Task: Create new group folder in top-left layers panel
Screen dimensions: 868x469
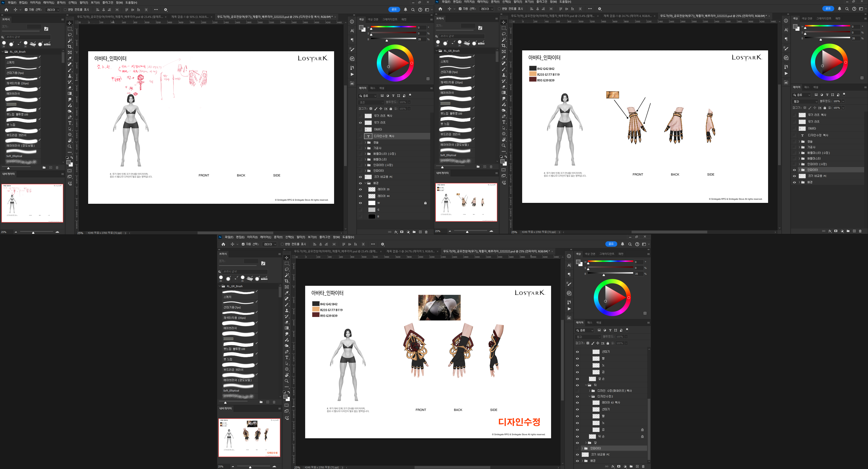Action: click(414, 232)
